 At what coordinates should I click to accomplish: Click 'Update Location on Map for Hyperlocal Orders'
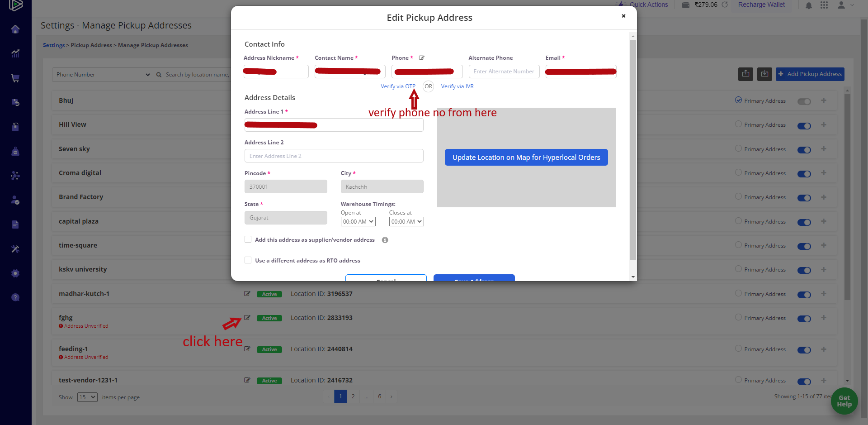[526, 158]
